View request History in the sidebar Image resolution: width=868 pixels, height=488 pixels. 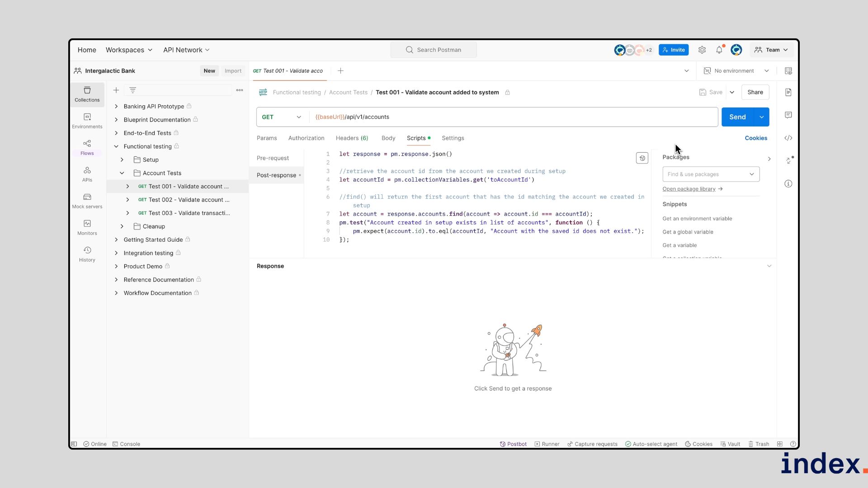pyautogui.click(x=87, y=253)
